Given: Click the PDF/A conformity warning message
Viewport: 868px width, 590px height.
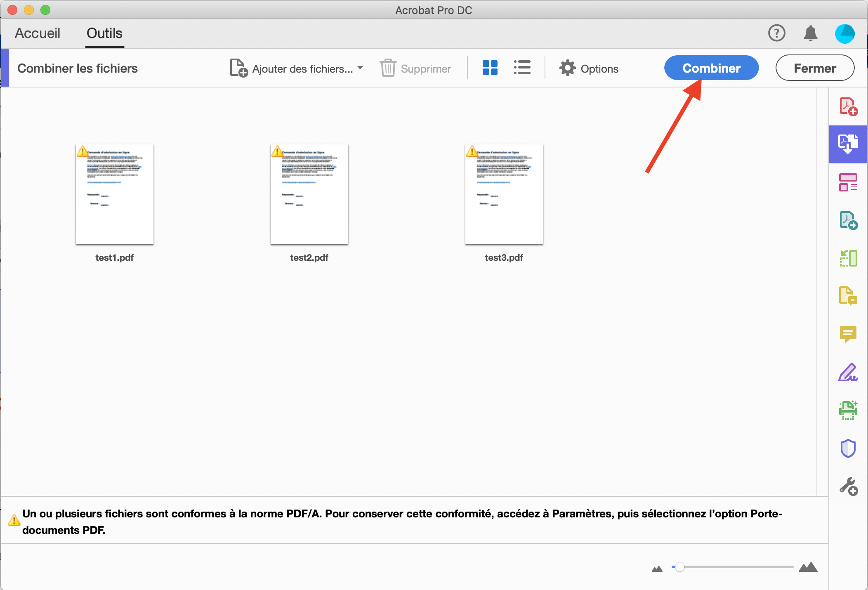Looking at the screenshot, I should (402, 522).
